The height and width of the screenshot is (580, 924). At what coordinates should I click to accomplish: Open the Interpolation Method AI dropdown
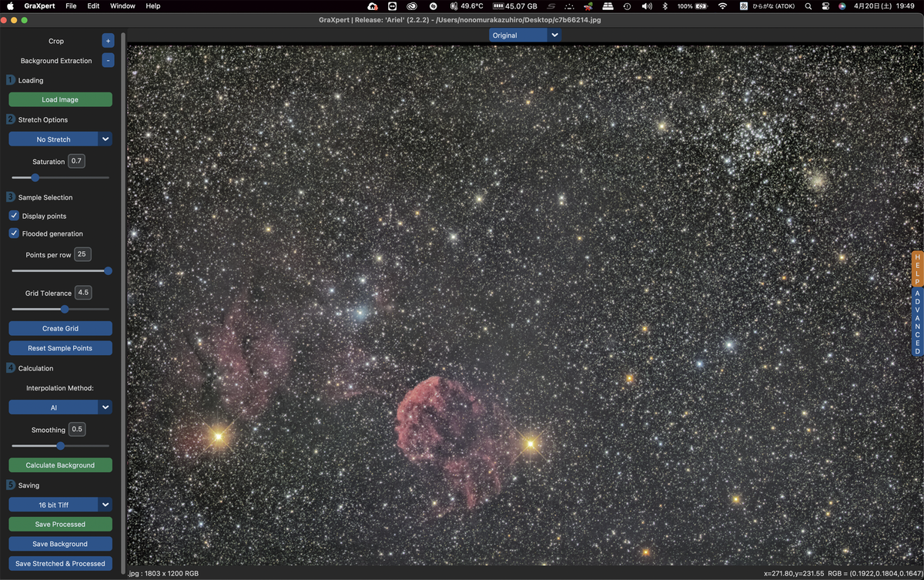click(60, 407)
